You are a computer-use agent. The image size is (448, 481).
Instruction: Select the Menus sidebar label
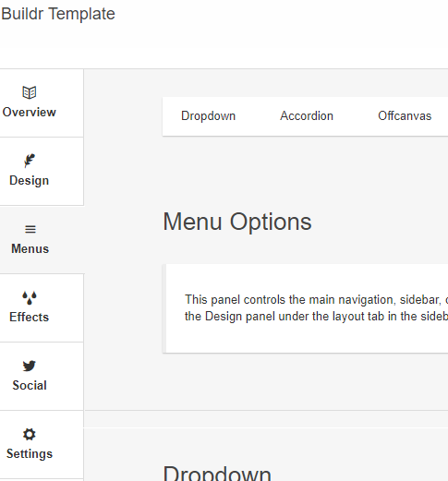point(30,248)
